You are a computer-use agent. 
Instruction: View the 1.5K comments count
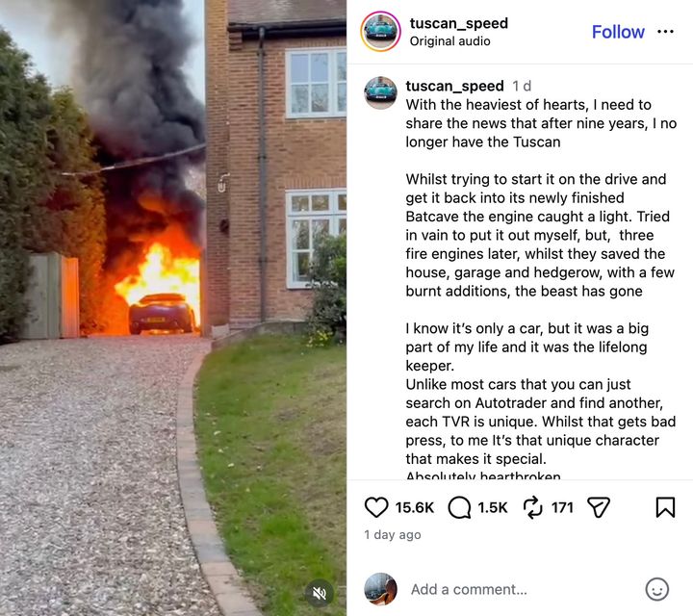[493, 507]
